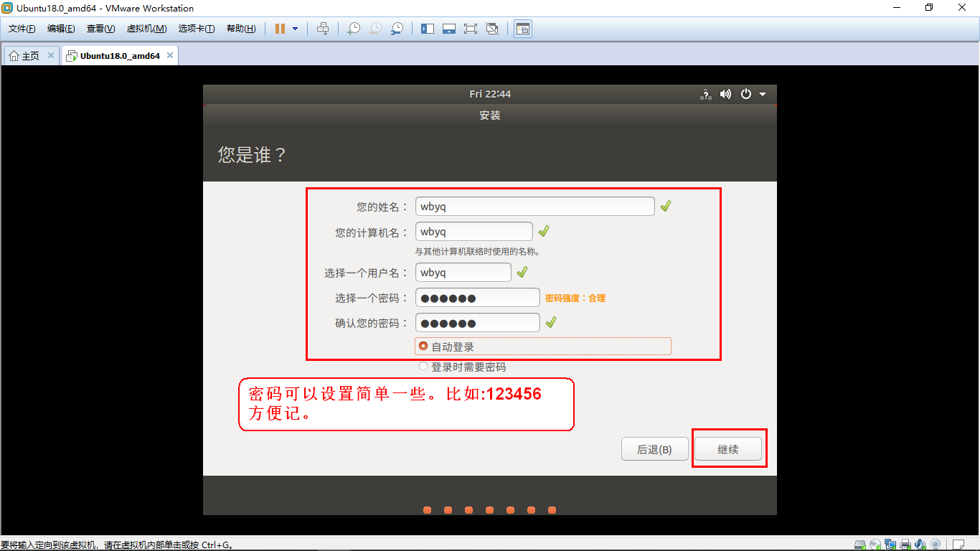980x551 pixels.
Task: Click the 选择一个密码 password field
Action: 478,298
